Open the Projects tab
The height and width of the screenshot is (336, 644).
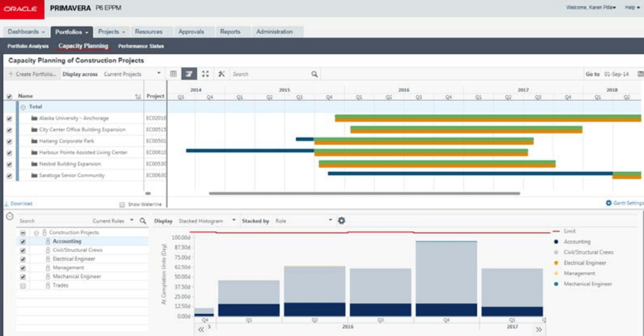111,32
